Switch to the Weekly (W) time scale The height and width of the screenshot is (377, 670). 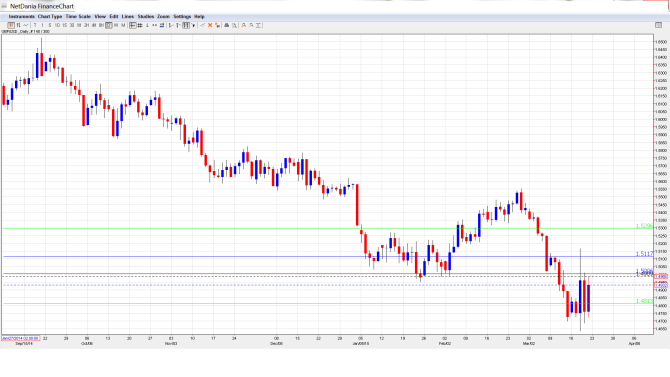[x=116, y=25]
